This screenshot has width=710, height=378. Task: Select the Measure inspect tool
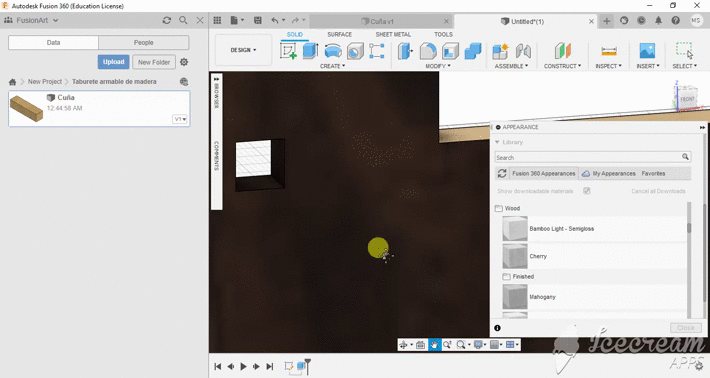point(609,51)
